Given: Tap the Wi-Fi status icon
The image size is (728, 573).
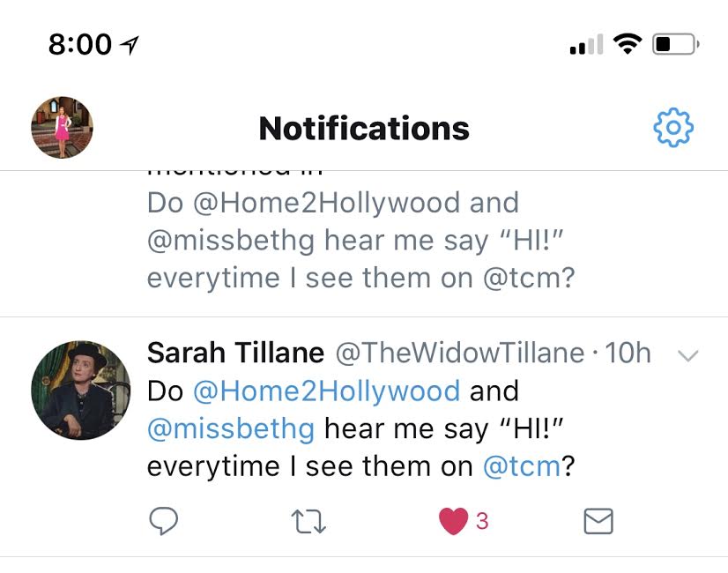Looking at the screenshot, I should (x=628, y=43).
